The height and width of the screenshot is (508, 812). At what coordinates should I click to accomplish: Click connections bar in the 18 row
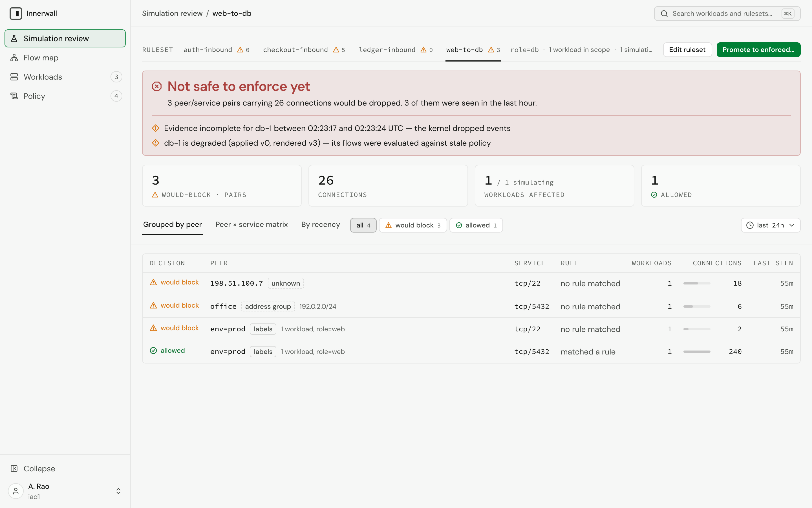(697, 283)
